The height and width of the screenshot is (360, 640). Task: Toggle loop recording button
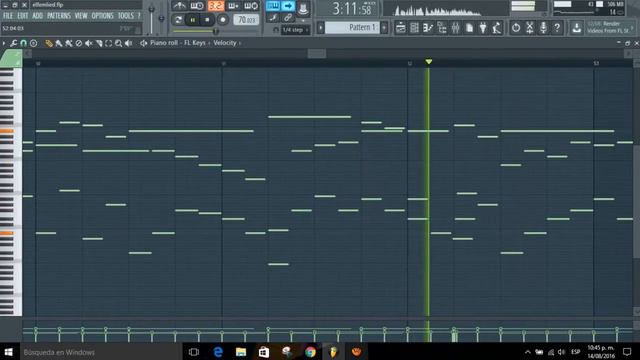[x=251, y=6]
